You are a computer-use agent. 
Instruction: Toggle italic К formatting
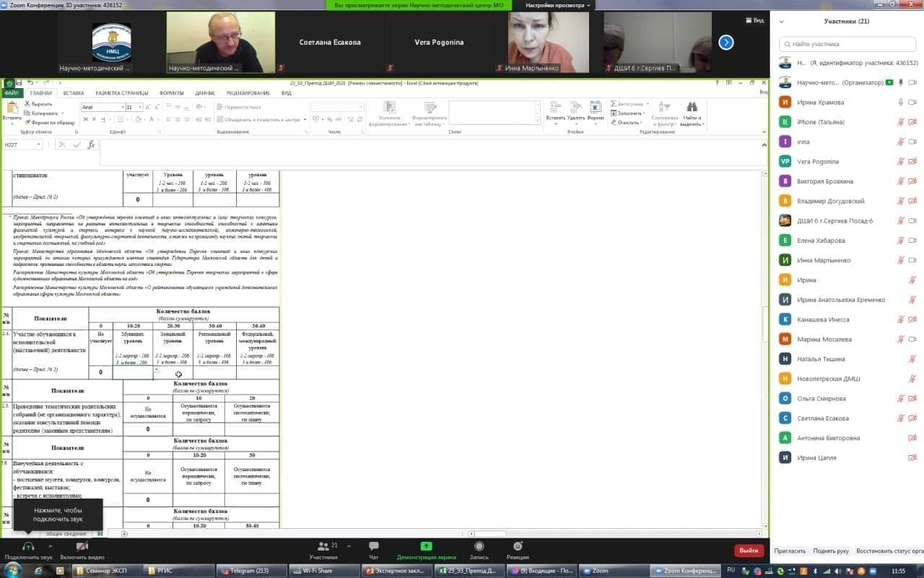pos(93,119)
